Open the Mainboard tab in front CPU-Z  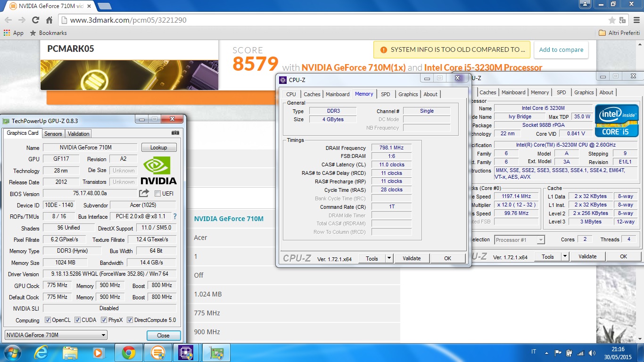(x=338, y=94)
